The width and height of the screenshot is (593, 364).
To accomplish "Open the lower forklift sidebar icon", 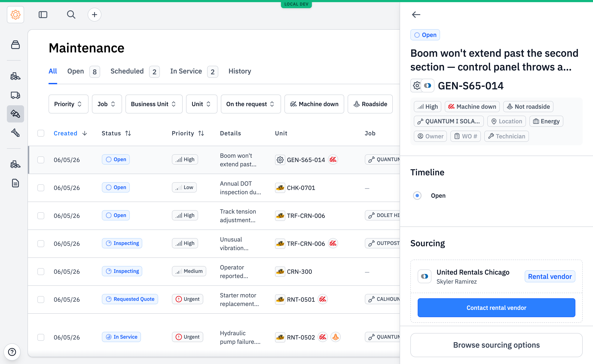I will pos(15,164).
